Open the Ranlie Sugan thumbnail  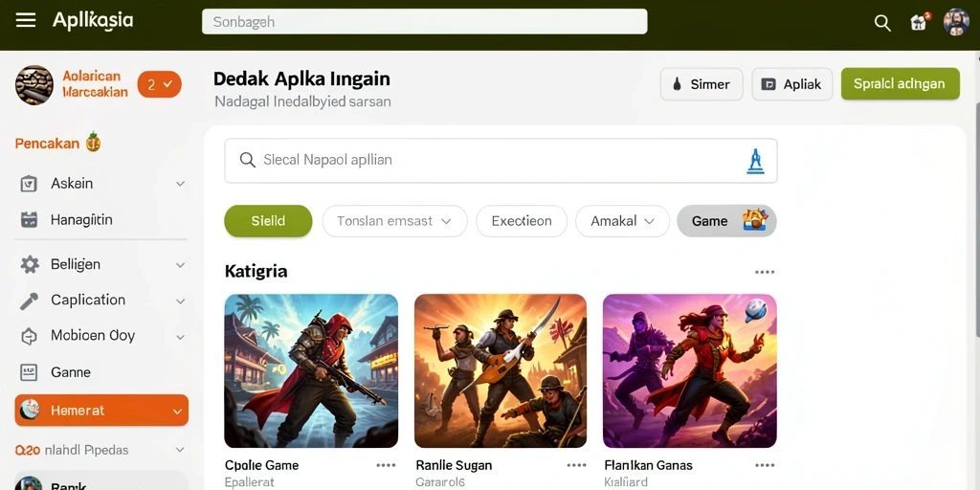tap(501, 370)
